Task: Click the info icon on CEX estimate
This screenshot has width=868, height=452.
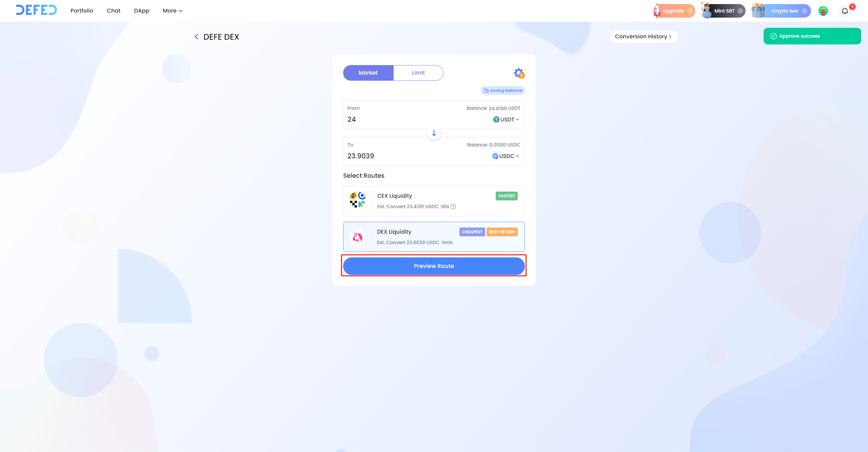Action: point(453,207)
